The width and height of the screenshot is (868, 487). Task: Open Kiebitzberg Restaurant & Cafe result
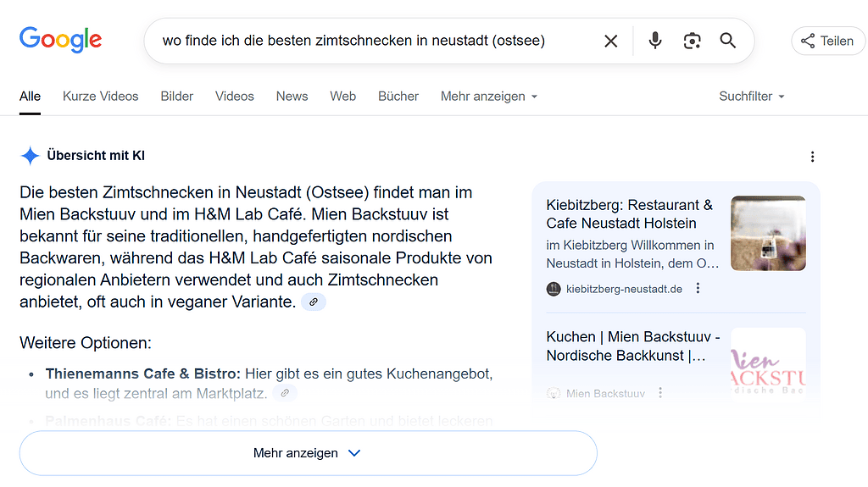pos(630,214)
